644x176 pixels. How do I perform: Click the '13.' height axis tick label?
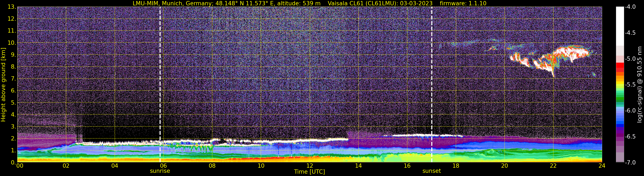(x=12, y=7)
